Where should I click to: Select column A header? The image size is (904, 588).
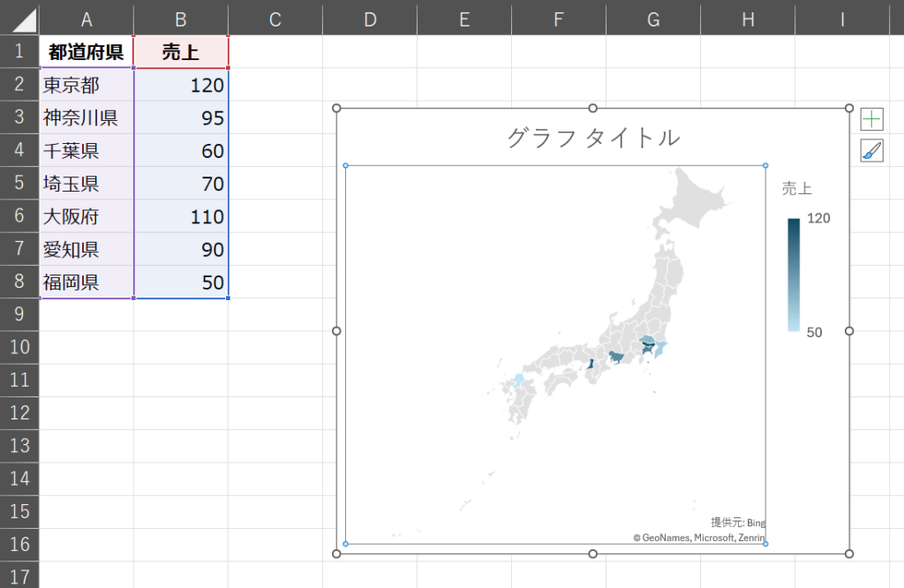(87, 19)
